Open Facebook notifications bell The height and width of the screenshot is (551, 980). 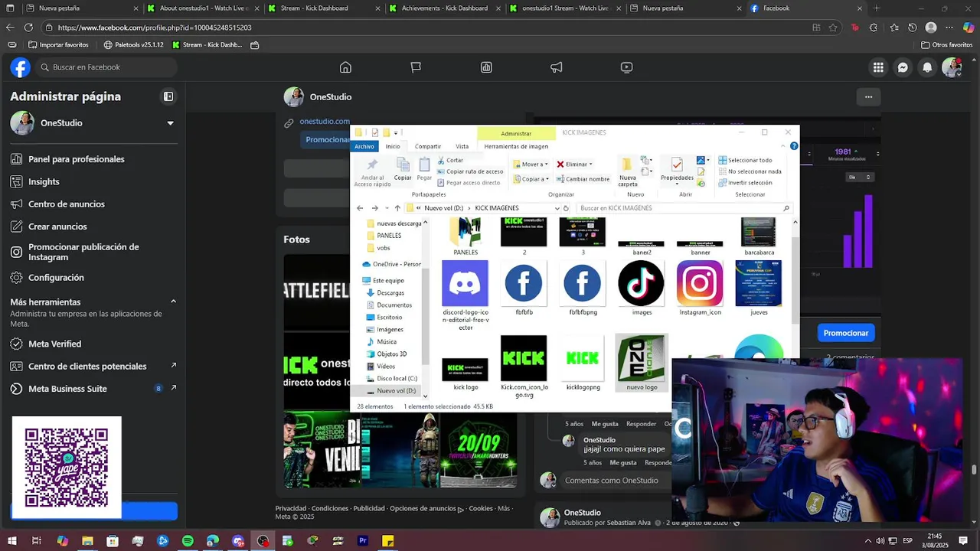927,67
